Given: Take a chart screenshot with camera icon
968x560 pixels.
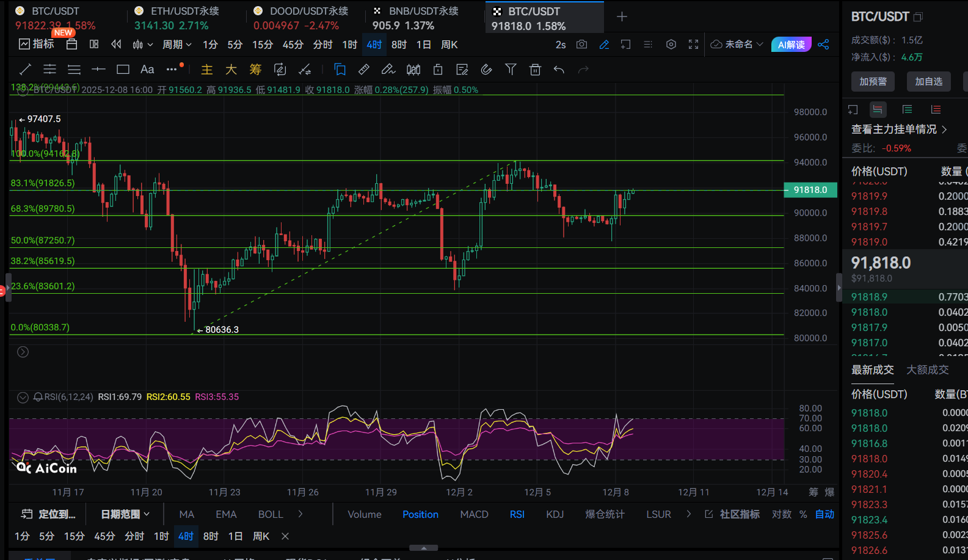Looking at the screenshot, I should (x=581, y=45).
